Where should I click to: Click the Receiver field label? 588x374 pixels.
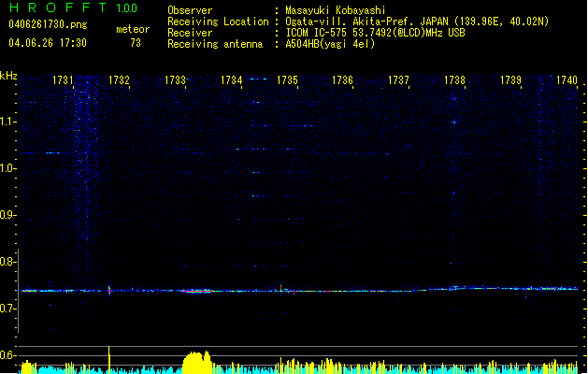[190, 33]
